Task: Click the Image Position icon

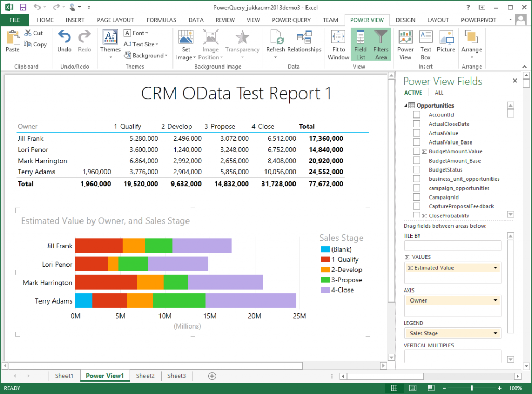Action: pos(210,37)
